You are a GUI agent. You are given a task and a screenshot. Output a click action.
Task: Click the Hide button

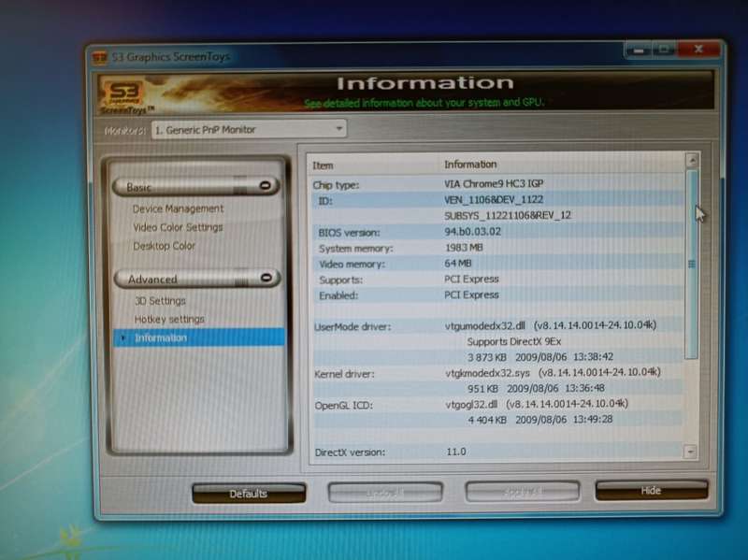[651, 491]
